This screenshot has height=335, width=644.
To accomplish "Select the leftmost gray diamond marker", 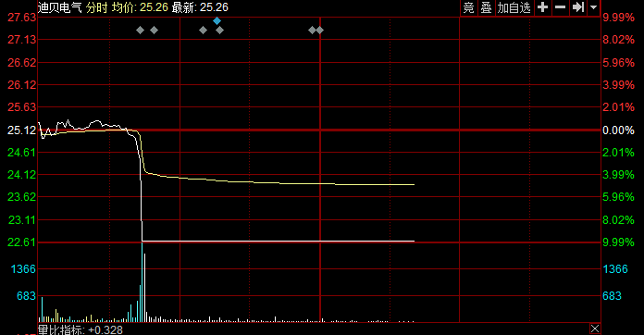I will 140,30.
